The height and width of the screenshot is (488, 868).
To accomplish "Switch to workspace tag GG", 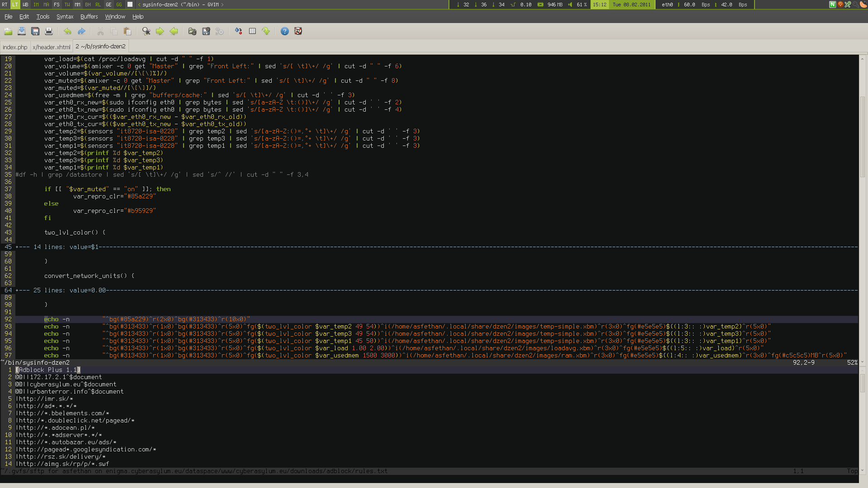I will point(119,5).
